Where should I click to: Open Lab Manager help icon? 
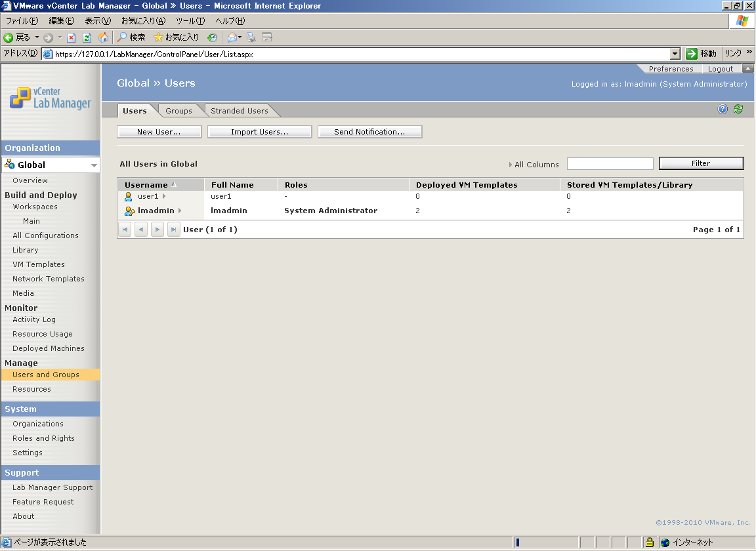(x=723, y=109)
